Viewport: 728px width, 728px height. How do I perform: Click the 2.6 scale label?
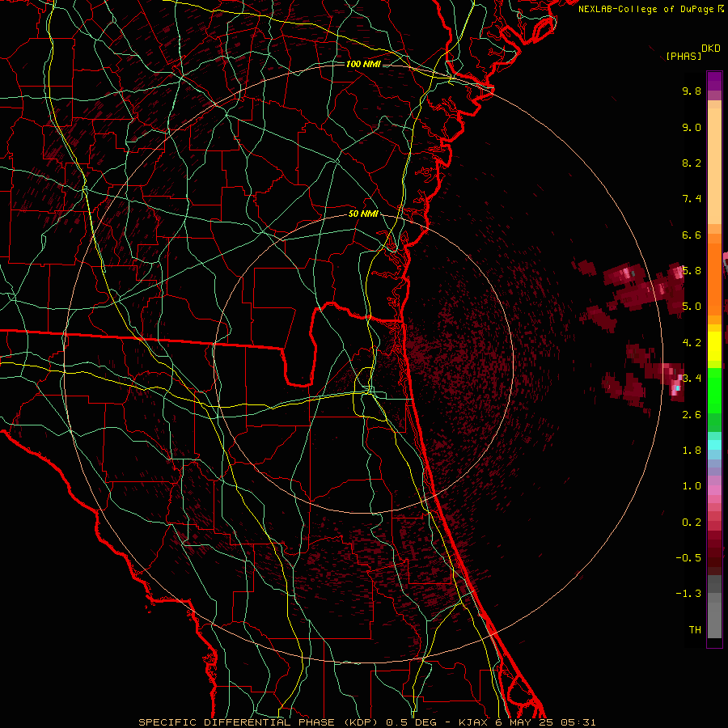[692, 415]
